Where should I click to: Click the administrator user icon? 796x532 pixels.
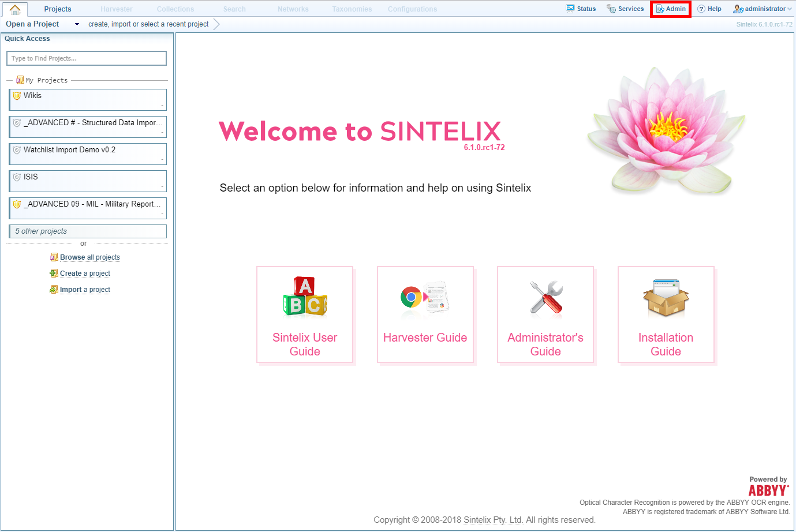pos(738,9)
